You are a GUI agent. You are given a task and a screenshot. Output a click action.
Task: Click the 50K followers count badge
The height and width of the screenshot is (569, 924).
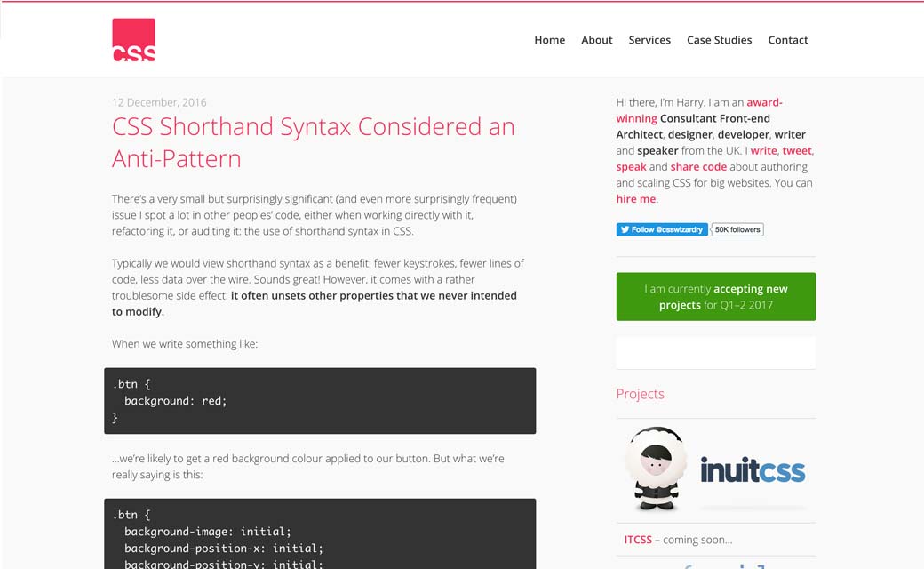click(737, 229)
